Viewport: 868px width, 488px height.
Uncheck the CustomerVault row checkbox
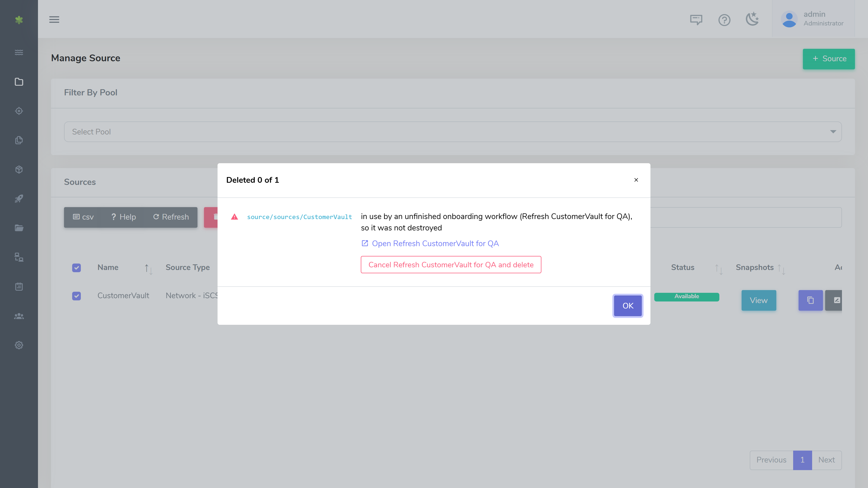pos(76,296)
